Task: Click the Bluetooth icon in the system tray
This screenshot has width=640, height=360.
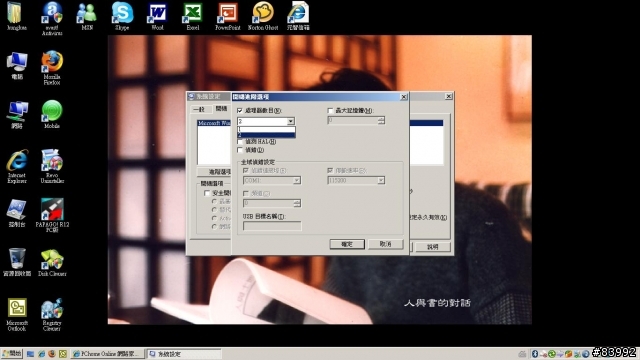Action: (535, 354)
